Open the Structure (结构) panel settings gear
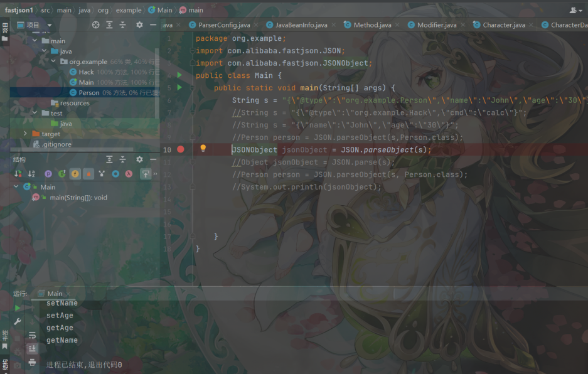The width and height of the screenshot is (588, 374). coord(139,159)
